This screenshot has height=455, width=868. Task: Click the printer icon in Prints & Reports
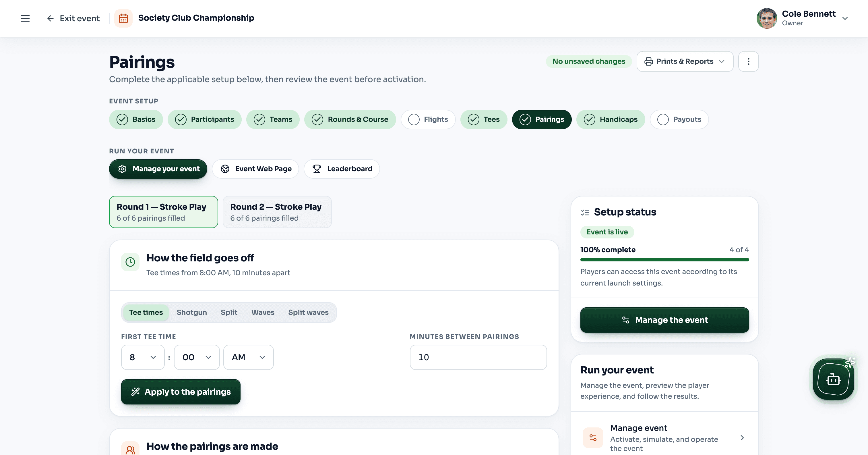click(648, 61)
